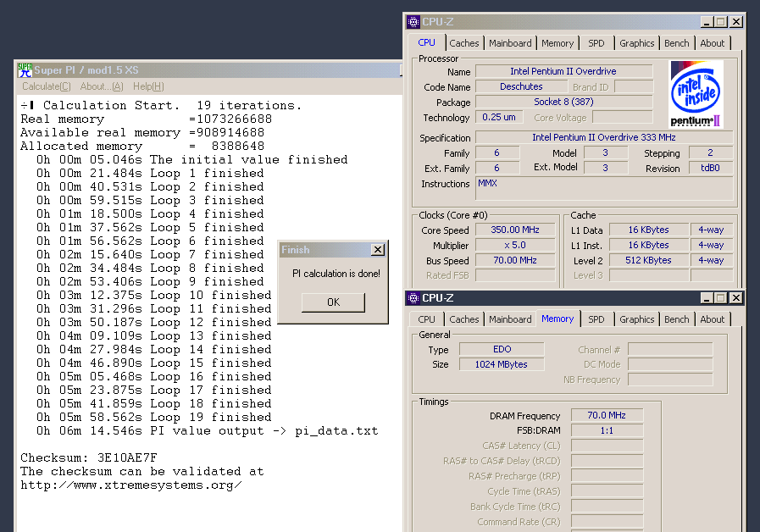The width and height of the screenshot is (760, 532).
Task: Open the About menu in Super PI
Action: tap(102, 86)
